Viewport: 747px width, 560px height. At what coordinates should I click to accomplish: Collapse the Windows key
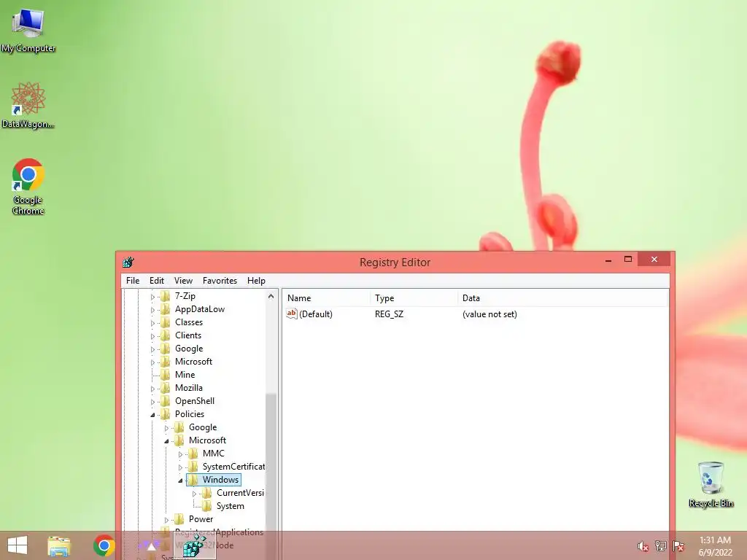(x=180, y=481)
